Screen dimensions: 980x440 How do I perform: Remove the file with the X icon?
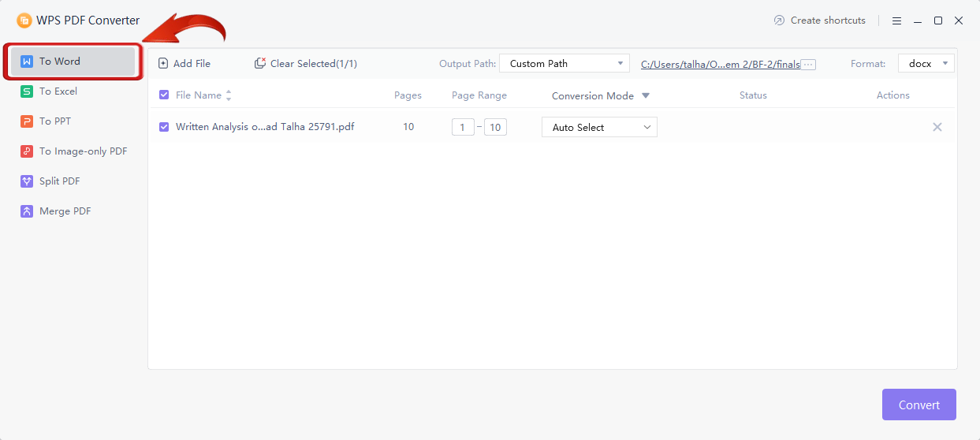pyautogui.click(x=937, y=127)
